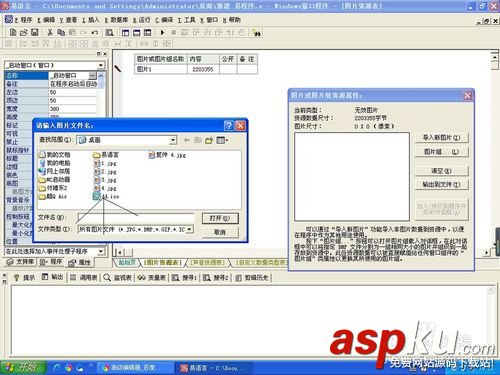Click the binoculars icon at toolbar end
The width and height of the screenshot is (500, 375).
pyautogui.click(x=256, y=33)
